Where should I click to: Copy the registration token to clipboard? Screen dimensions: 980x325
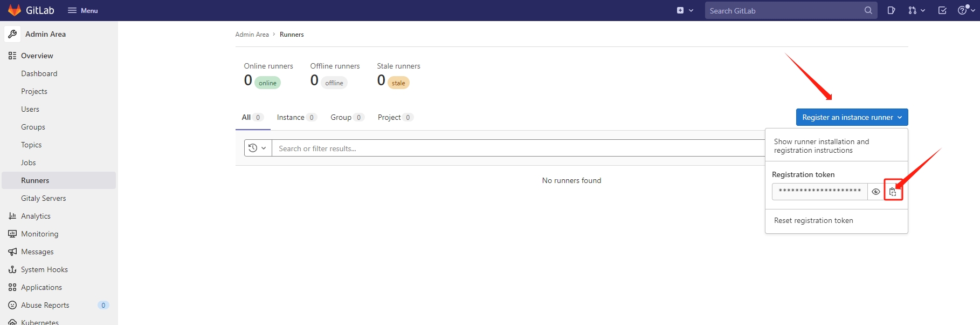coord(893,192)
